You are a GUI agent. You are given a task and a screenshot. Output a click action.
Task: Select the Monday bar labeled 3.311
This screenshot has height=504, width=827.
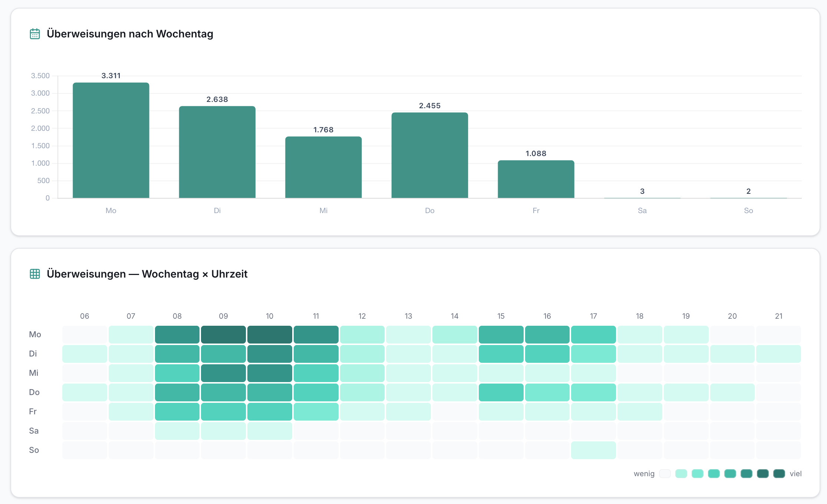pyautogui.click(x=111, y=140)
